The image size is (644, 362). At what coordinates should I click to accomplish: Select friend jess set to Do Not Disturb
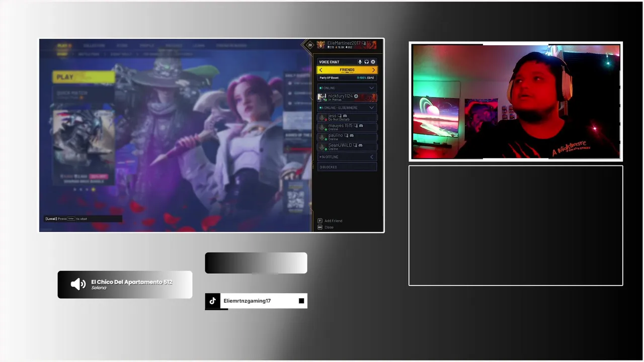(x=347, y=118)
